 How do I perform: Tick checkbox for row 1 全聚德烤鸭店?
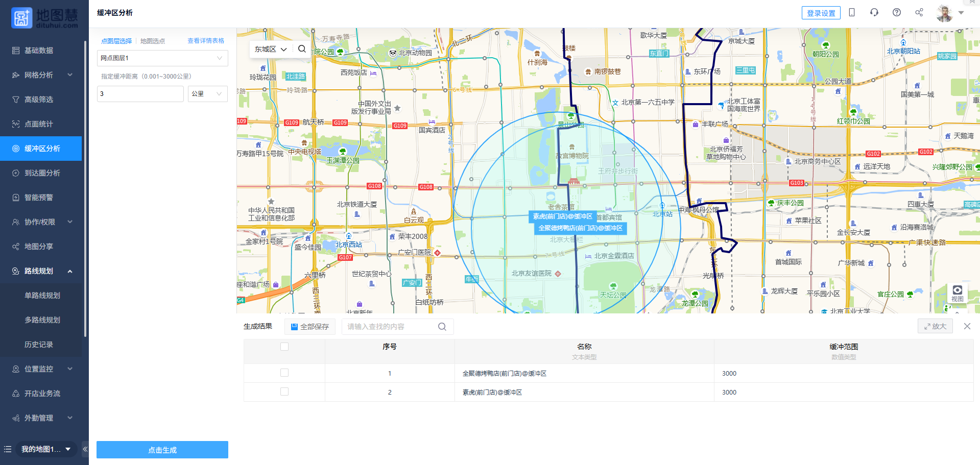pos(284,373)
